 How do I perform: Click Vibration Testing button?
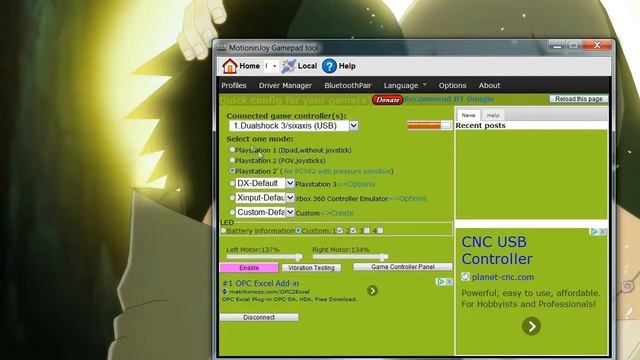click(x=311, y=268)
